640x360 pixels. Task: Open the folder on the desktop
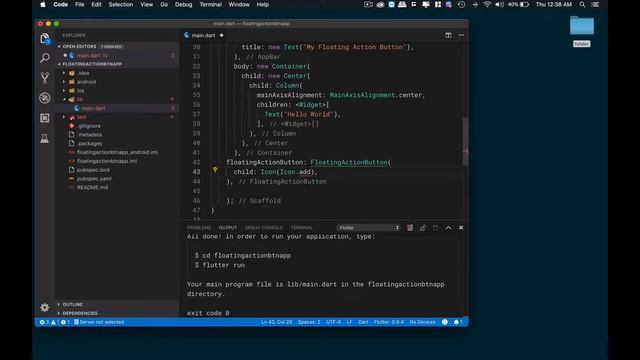point(582,26)
